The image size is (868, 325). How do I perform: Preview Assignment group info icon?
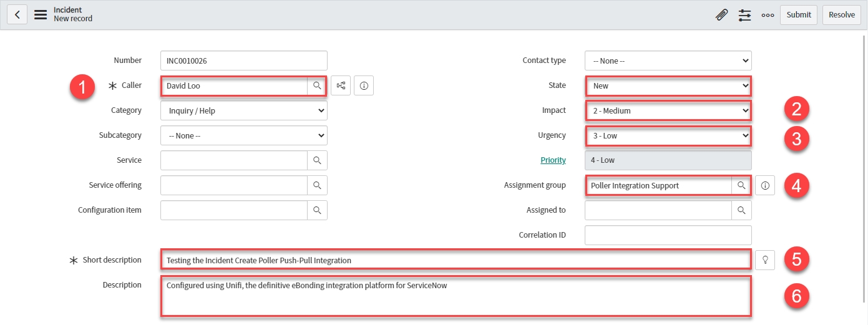click(x=765, y=185)
